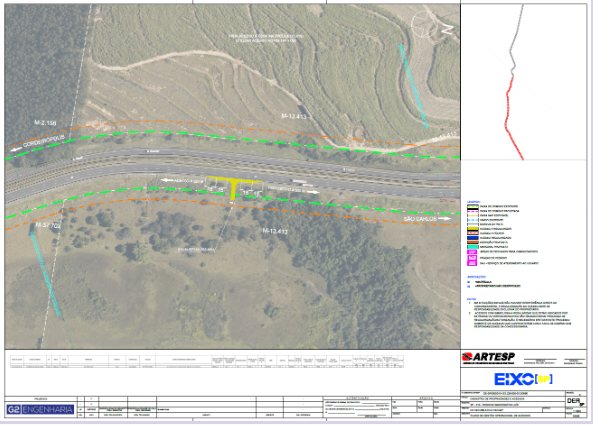The height and width of the screenshot is (425, 593).
Task: Click the numbered notes text block
Action: point(519,315)
